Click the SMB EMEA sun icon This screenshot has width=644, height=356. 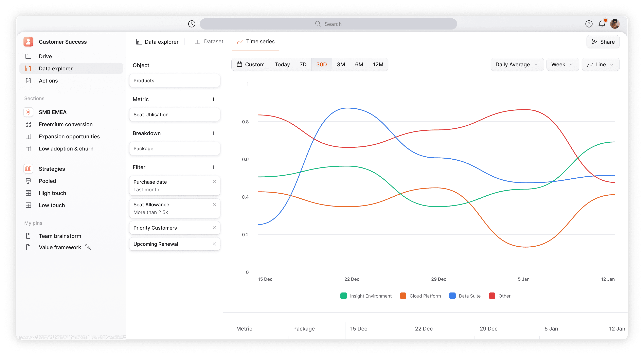pyautogui.click(x=28, y=112)
